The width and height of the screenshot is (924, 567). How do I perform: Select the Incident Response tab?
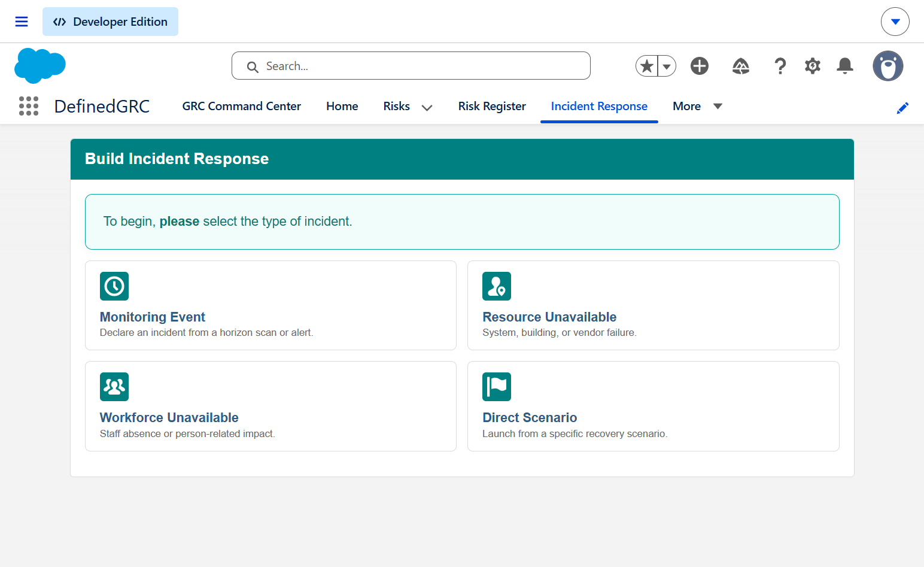(x=599, y=106)
